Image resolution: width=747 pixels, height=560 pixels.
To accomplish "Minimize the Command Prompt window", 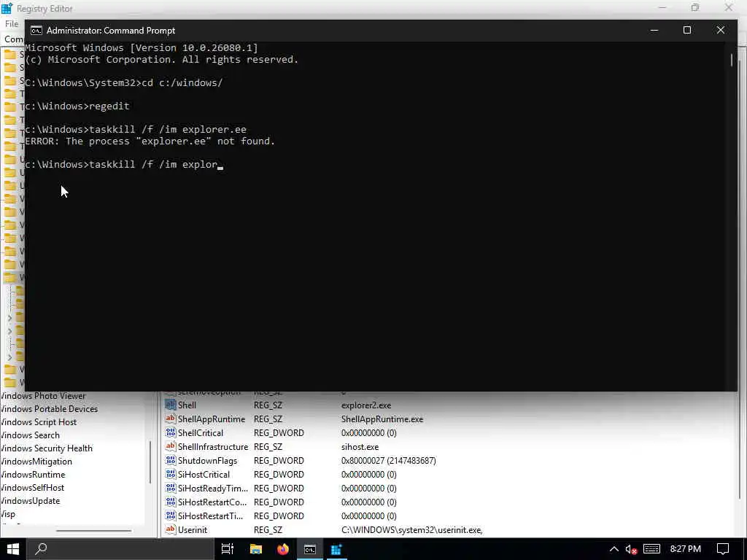I will click(654, 30).
